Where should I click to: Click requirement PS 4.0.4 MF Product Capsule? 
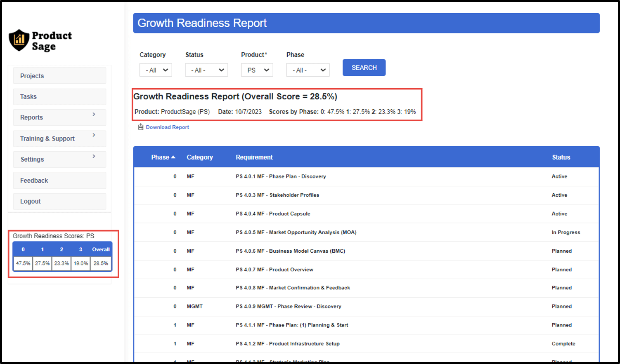coord(273,214)
